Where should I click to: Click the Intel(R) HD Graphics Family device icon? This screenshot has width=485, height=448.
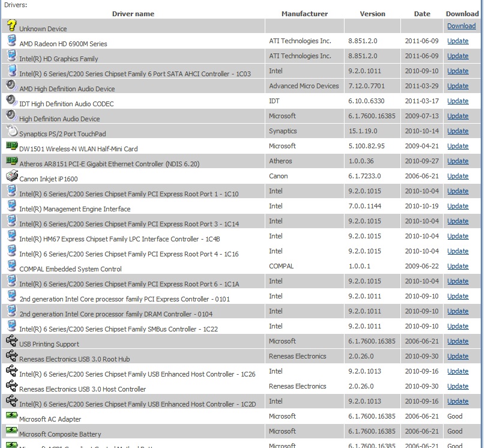[12, 56]
